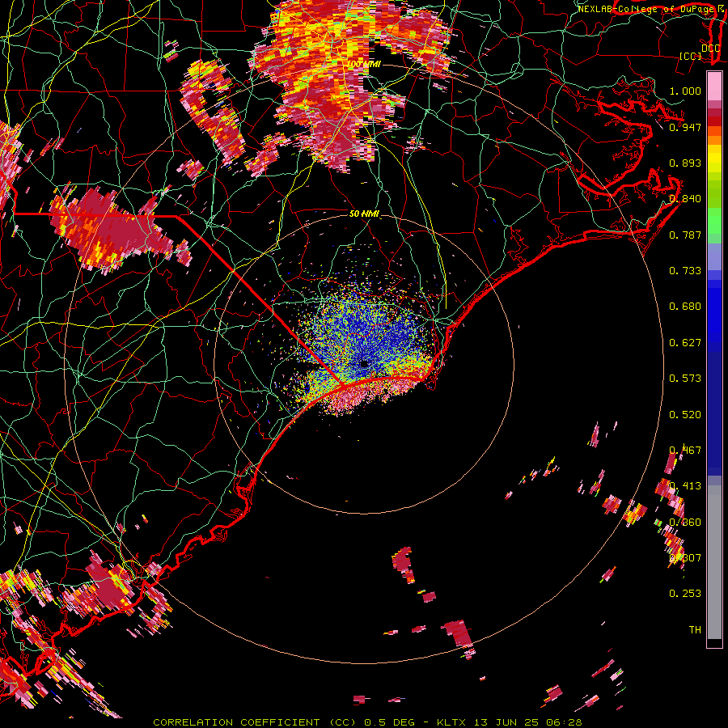Click the NEXLAB-College of DuPage credit text
The width and height of the screenshot is (728, 728).
pyautogui.click(x=646, y=9)
